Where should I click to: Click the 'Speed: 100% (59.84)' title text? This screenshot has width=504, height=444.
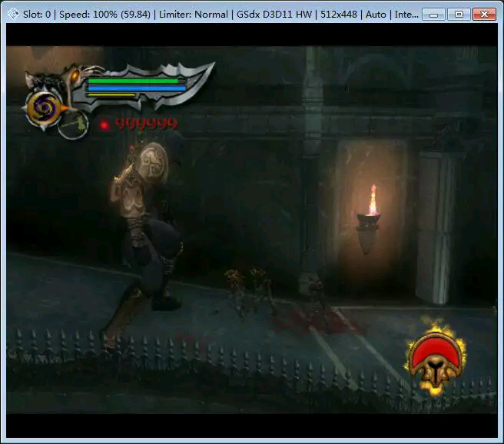point(104,15)
